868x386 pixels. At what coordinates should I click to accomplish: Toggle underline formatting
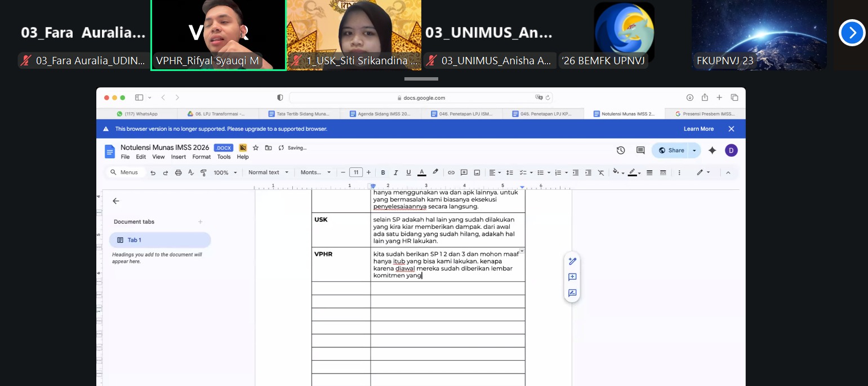[x=408, y=172]
